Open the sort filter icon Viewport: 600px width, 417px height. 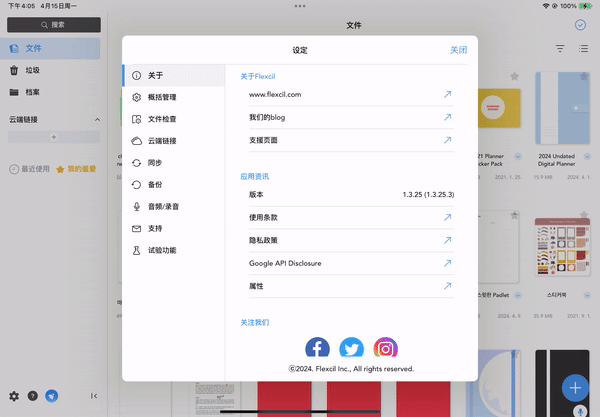tap(560, 49)
